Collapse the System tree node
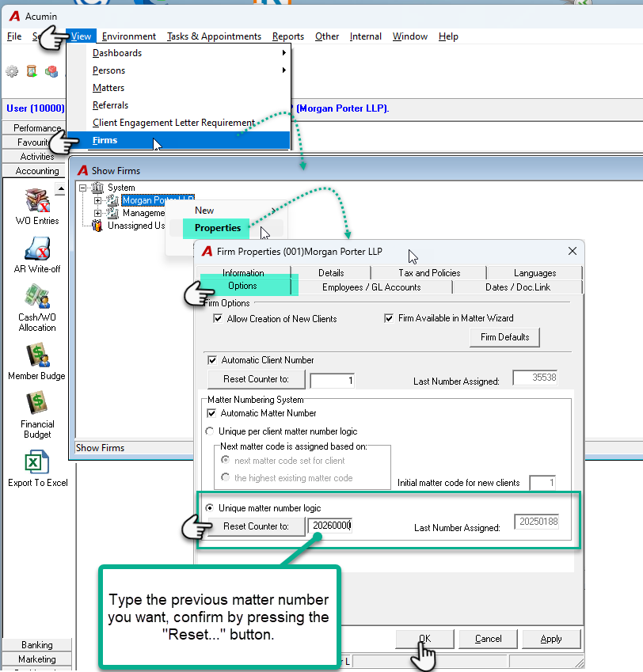 [x=82, y=188]
